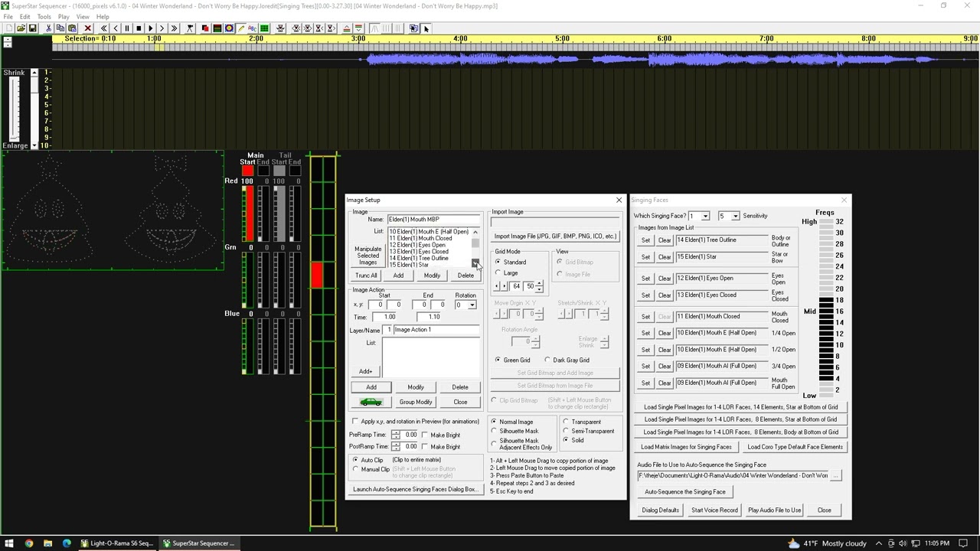Open the Help menu

click(x=102, y=16)
